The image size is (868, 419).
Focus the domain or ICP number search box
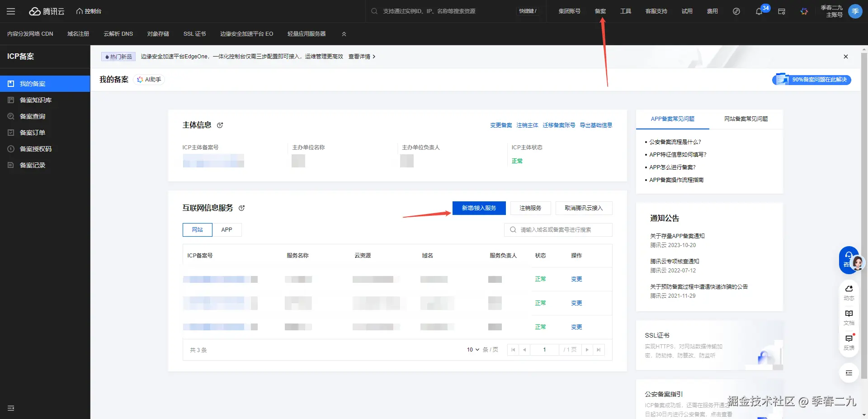pos(558,230)
